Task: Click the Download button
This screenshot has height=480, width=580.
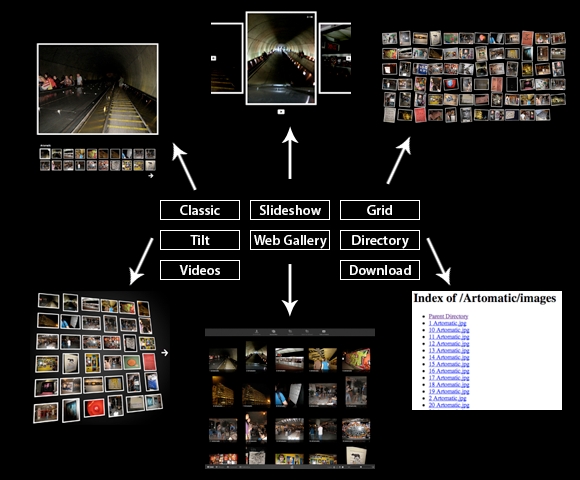Action: pos(380,270)
